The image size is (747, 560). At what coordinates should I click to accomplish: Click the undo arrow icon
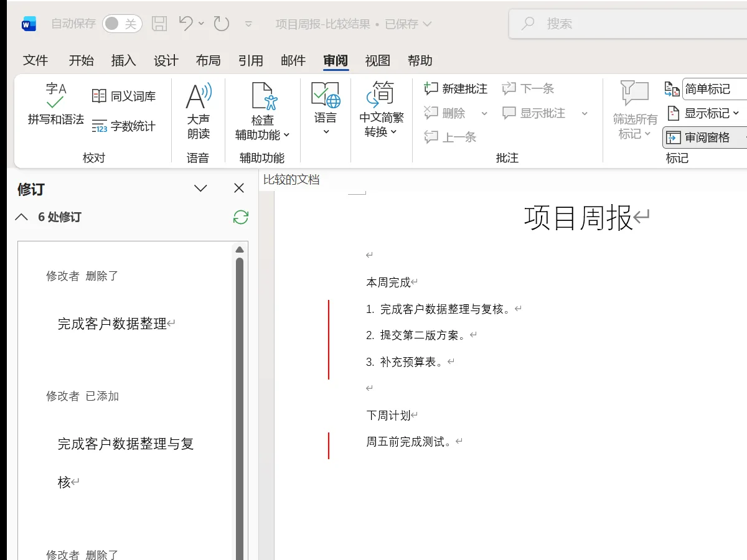[186, 24]
